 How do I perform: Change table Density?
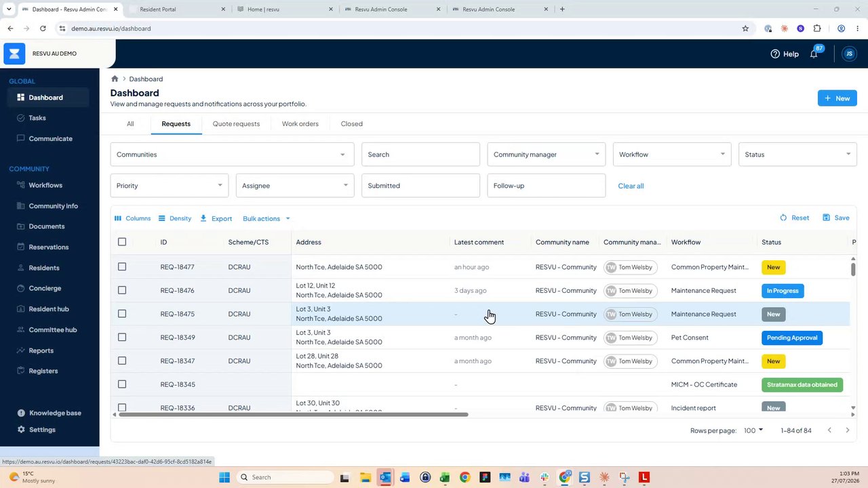point(174,218)
